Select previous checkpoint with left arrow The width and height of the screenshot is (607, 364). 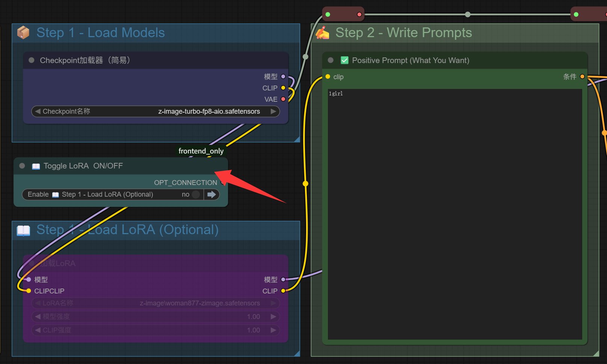point(38,111)
